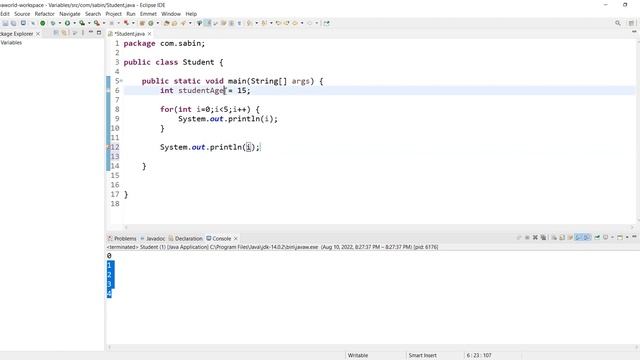Collapse the main method at line 5
Screen dimensions: 640x360
point(121,81)
